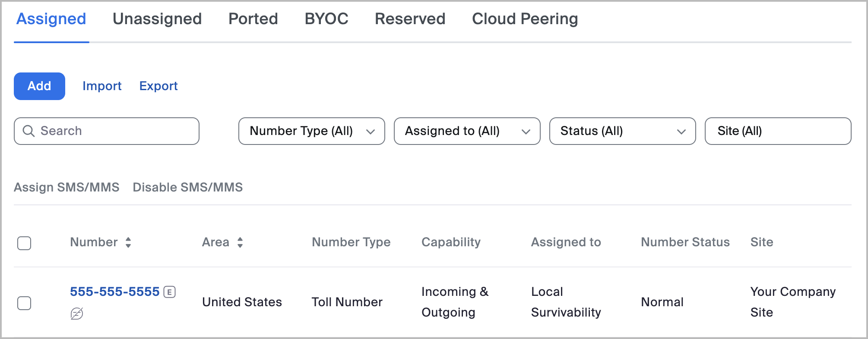Click the SMS disabled icon under the number
Image resolution: width=868 pixels, height=339 pixels.
point(77,314)
